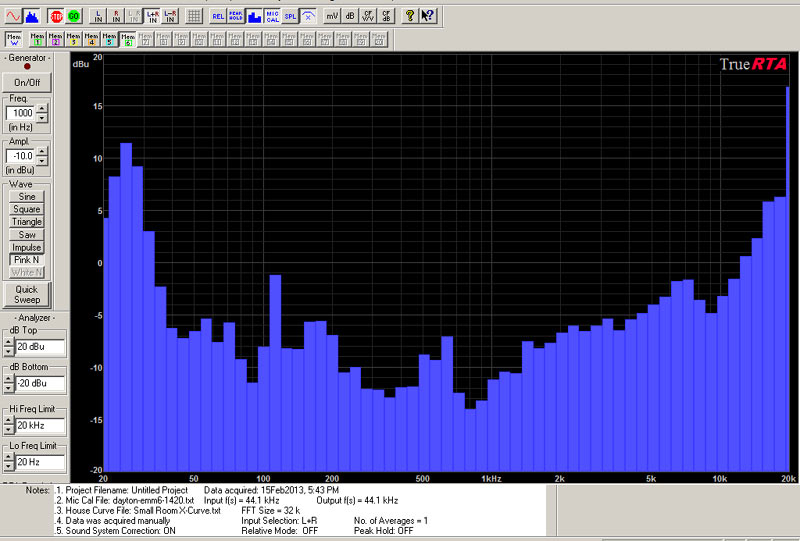
Task: Toggle the Peak Hold icon
Action: (x=236, y=16)
